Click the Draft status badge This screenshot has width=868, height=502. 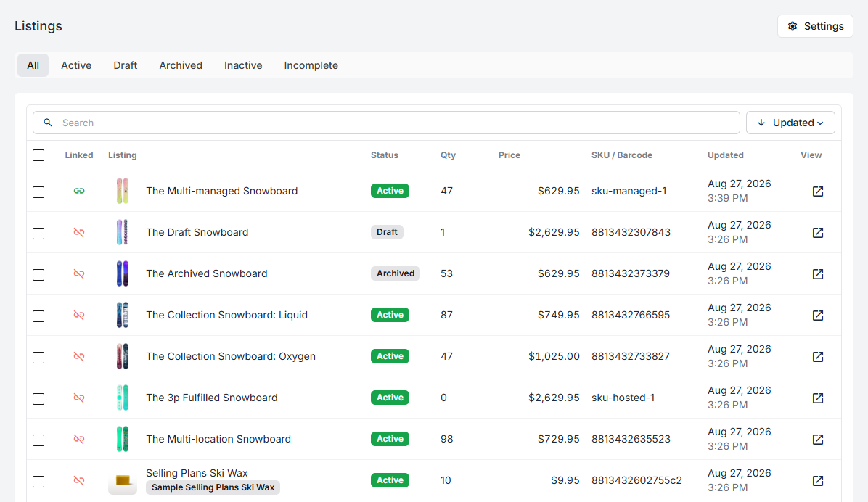387,232
